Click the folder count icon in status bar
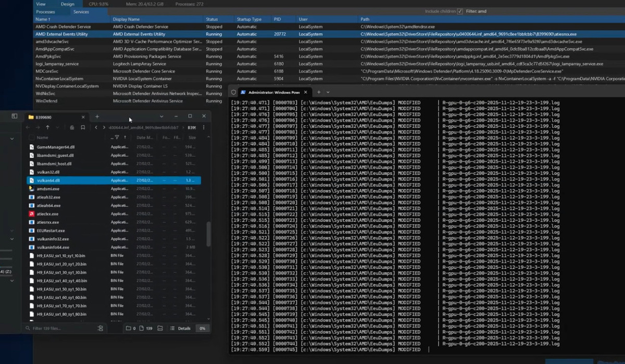 pyautogui.click(x=129, y=329)
